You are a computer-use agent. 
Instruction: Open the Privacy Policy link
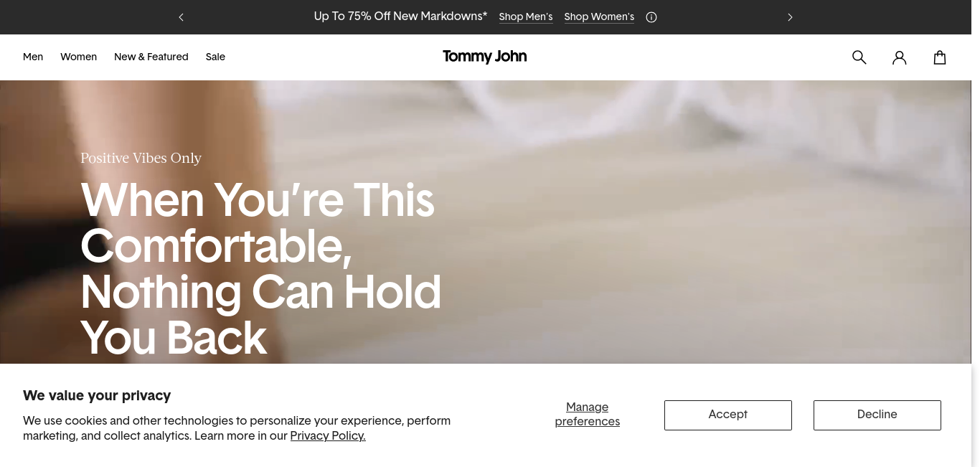coord(328,435)
